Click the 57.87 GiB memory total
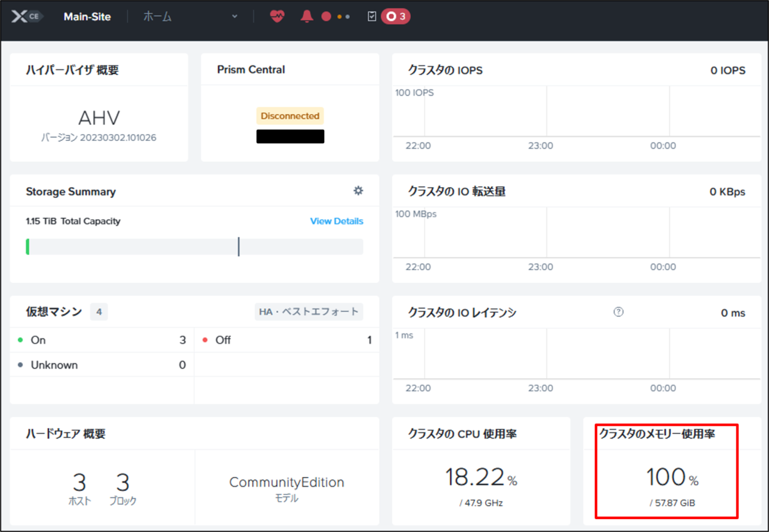The width and height of the screenshot is (769, 532). pyautogui.click(x=672, y=503)
